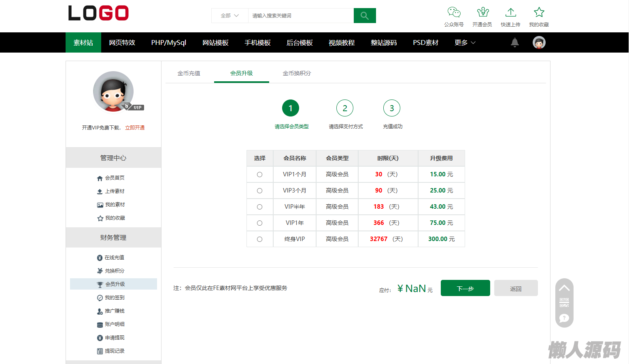Click the green search magnifier button
This screenshot has height=364, width=629.
[364, 16]
